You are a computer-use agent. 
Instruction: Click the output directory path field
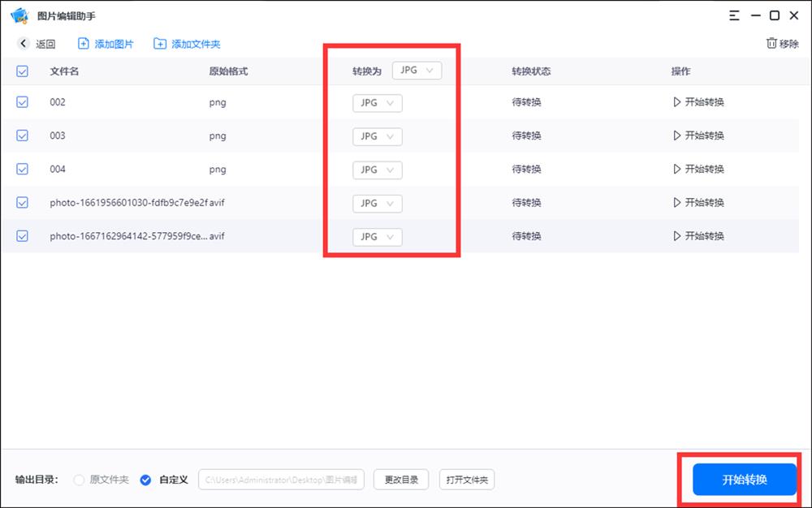pos(281,480)
